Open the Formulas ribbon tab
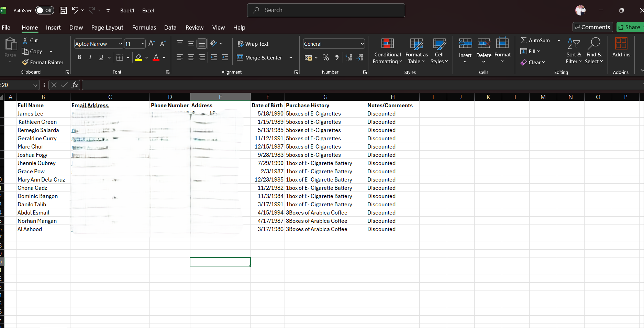This screenshot has height=328, width=644. [x=144, y=28]
